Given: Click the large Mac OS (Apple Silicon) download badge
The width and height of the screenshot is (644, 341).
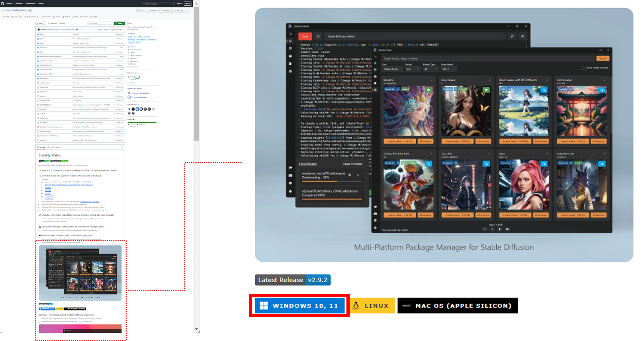Looking at the screenshot, I should [457, 306].
